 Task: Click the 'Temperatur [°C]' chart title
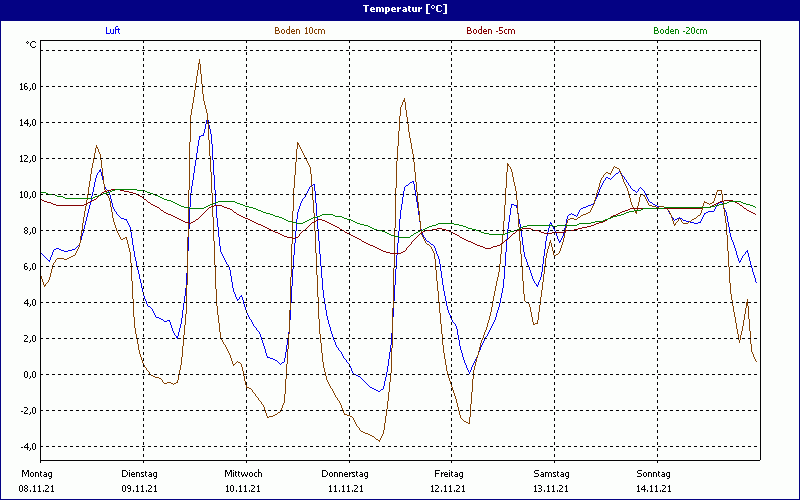(x=405, y=9)
